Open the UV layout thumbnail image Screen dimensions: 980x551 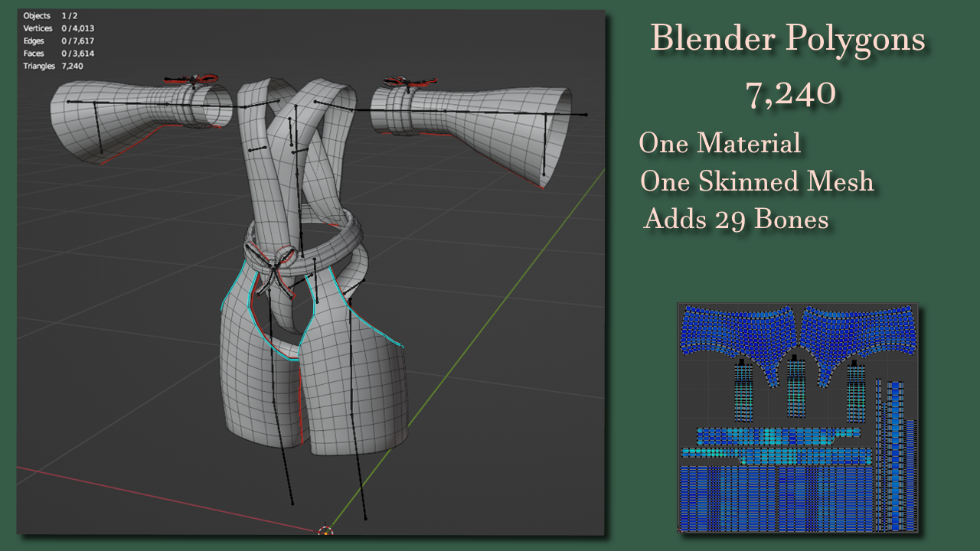(x=797, y=418)
